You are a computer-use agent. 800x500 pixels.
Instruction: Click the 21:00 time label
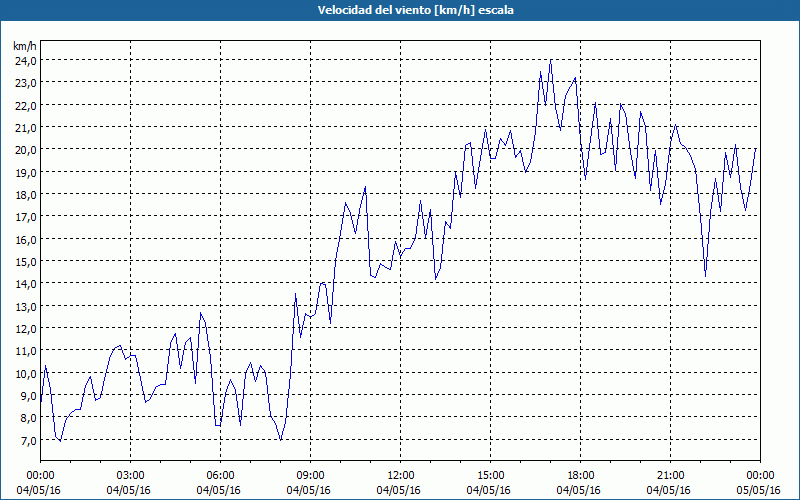pos(670,476)
